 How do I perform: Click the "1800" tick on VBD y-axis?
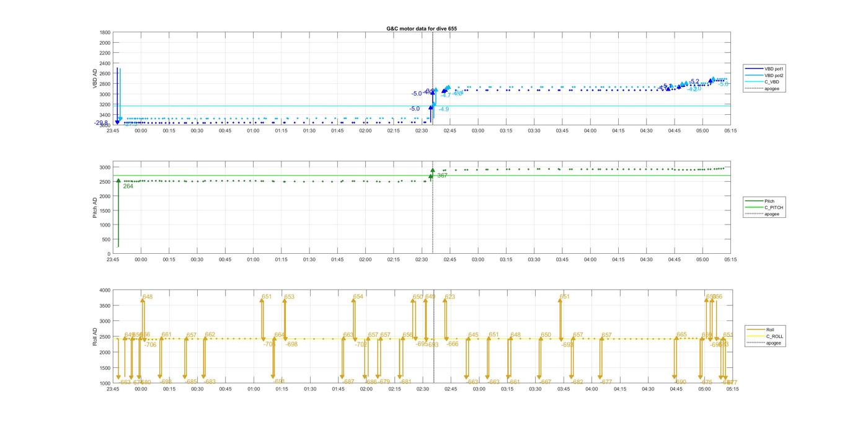[x=105, y=32]
